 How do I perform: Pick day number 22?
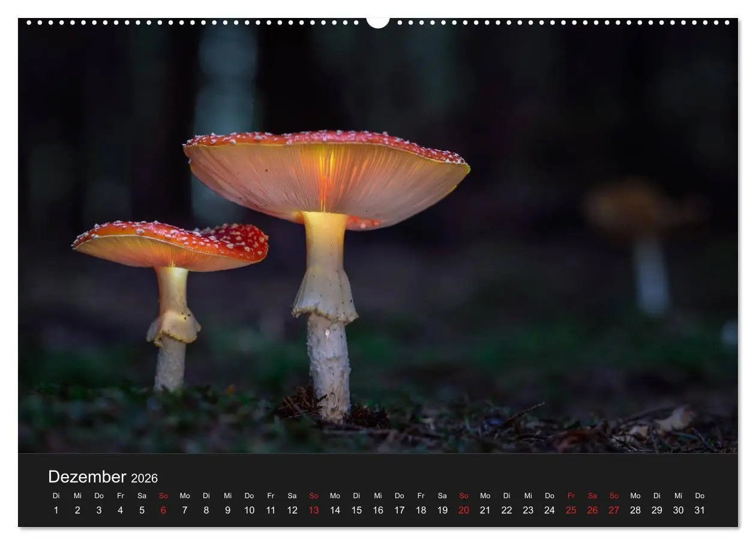[x=507, y=510]
